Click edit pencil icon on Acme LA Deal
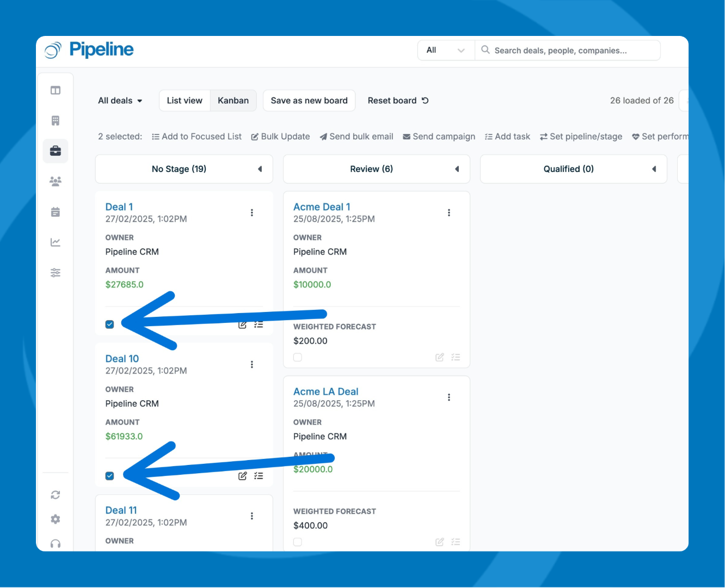The image size is (725, 588). [440, 542]
